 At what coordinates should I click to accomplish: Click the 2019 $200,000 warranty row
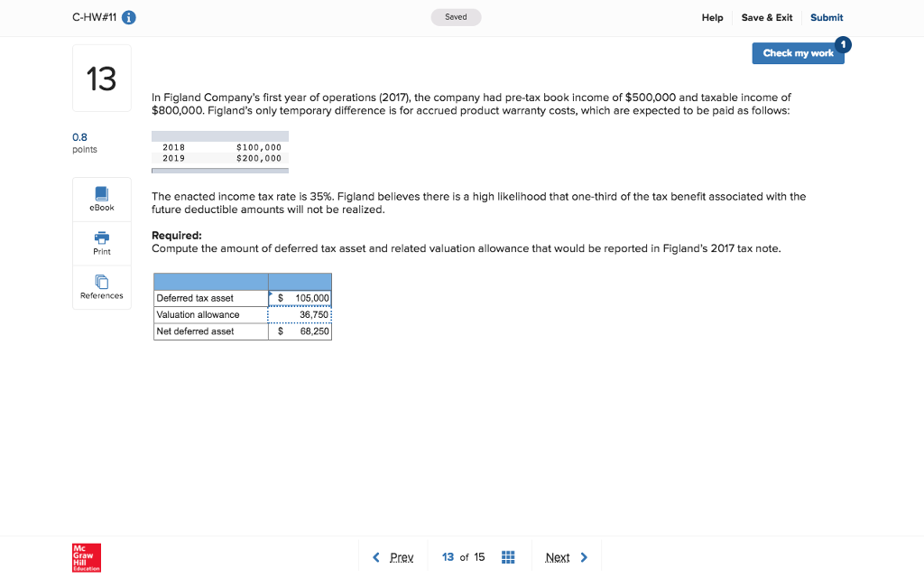pyautogui.click(x=220, y=157)
